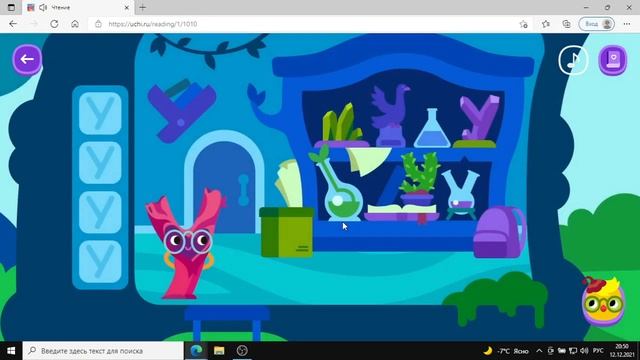The image size is (640, 360).
Task: Open a new browser tab
Action: [x=142, y=7]
